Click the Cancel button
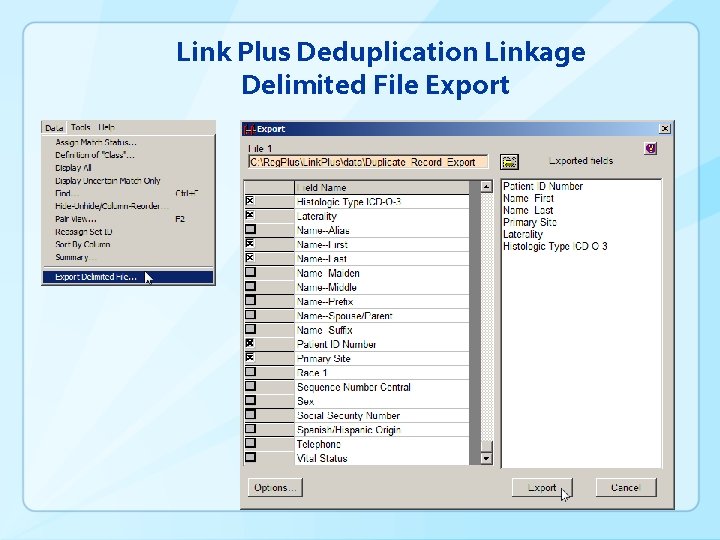720x540 pixels. tap(626, 488)
